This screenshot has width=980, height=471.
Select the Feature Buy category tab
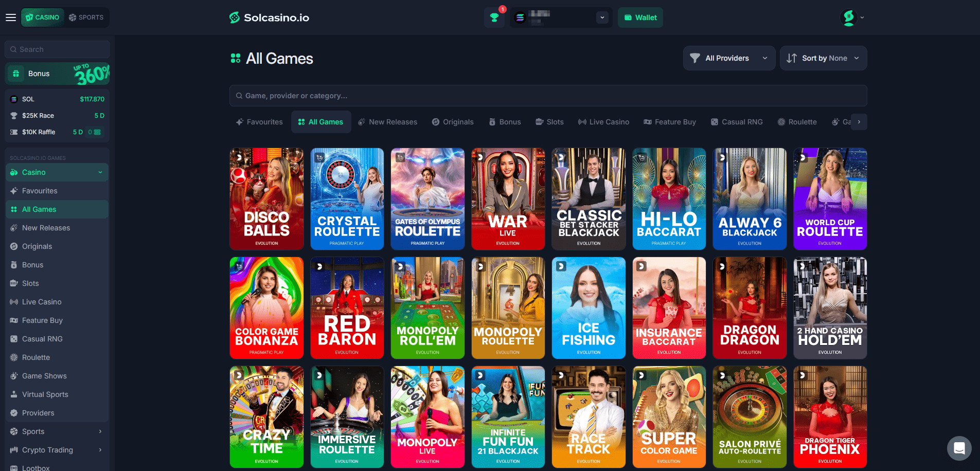(x=670, y=122)
